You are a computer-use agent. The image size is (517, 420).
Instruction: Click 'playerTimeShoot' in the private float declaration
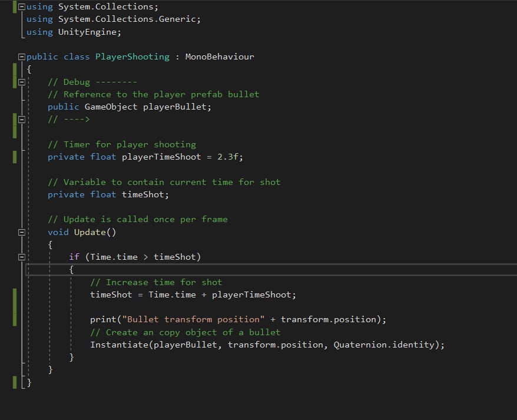(x=161, y=157)
